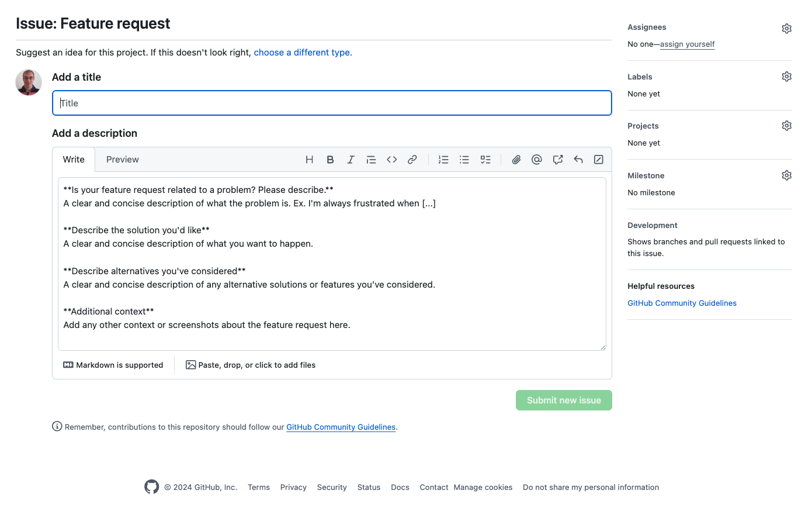The width and height of the screenshot is (812, 511).
Task: Insert an unordered bullet list
Action: 464,160
